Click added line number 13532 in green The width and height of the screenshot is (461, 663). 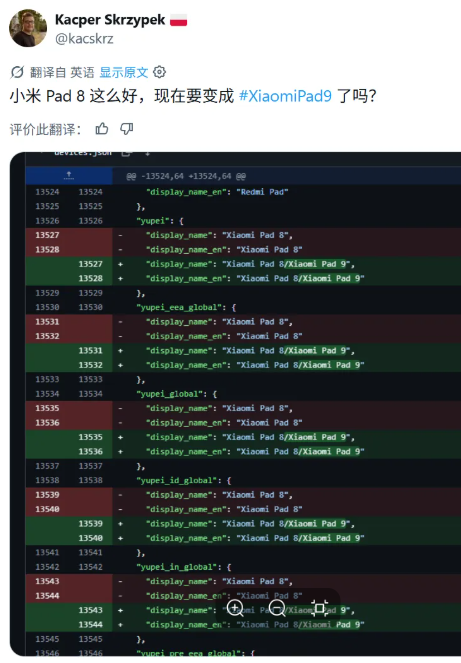tap(91, 365)
